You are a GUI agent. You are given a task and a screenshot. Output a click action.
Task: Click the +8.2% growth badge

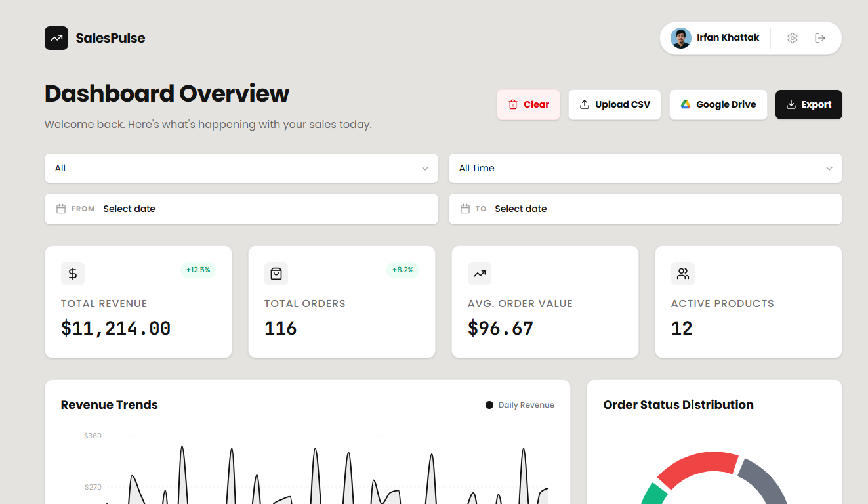(403, 270)
